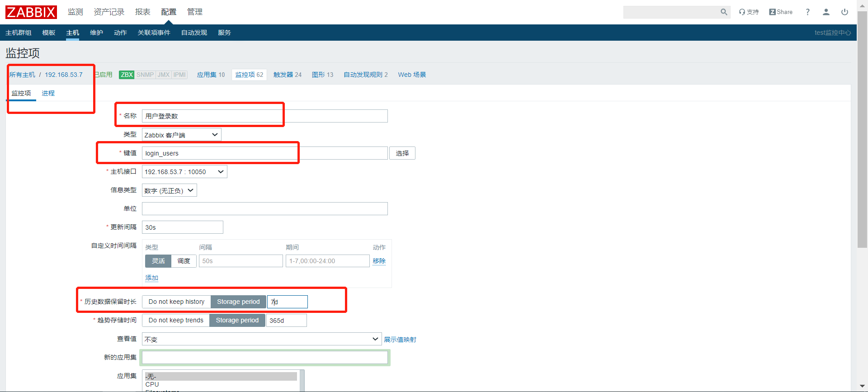This screenshot has width=868, height=392.
Task: Click the ZBX availability badge
Action: 127,75
